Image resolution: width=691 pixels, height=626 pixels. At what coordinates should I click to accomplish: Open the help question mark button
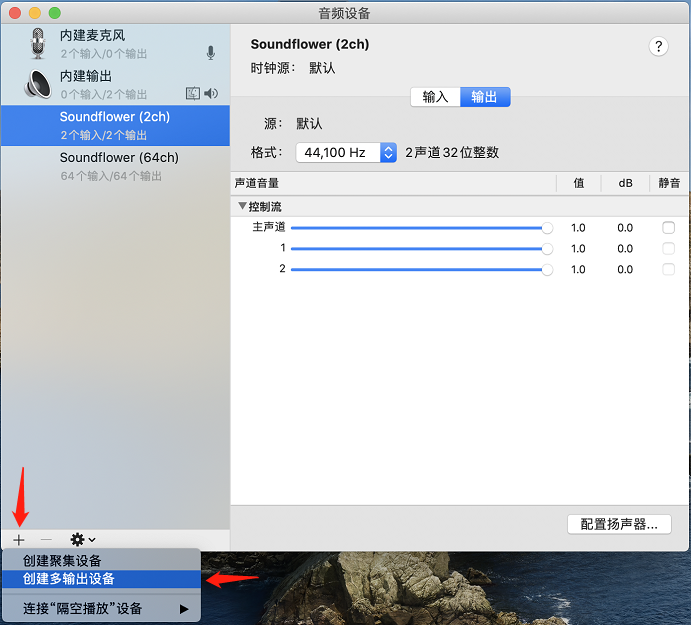click(658, 46)
